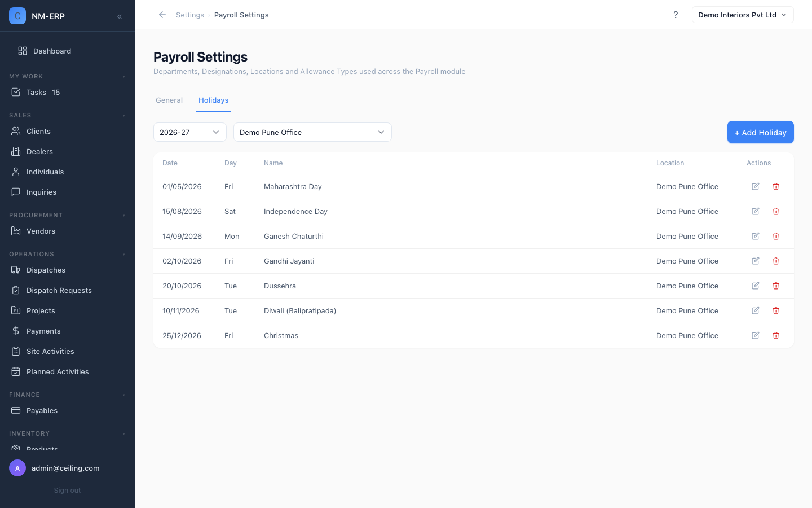The width and height of the screenshot is (812, 508).
Task: Delete the Christmas holiday
Action: (x=776, y=335)
